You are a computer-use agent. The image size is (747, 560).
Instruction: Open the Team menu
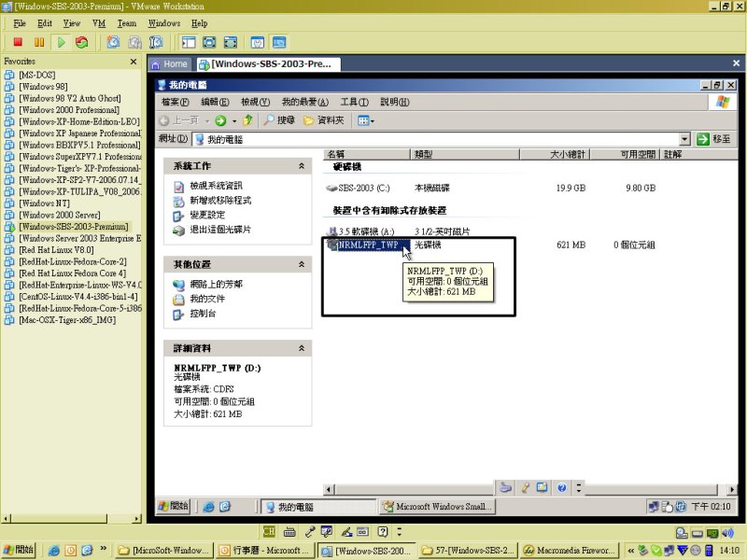(127, 22)
